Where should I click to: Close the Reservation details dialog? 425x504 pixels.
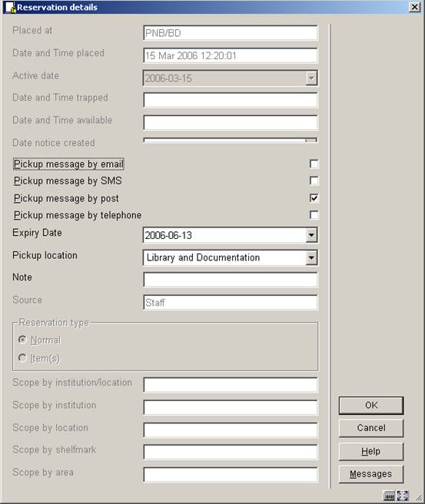click(x=414, y=7)
